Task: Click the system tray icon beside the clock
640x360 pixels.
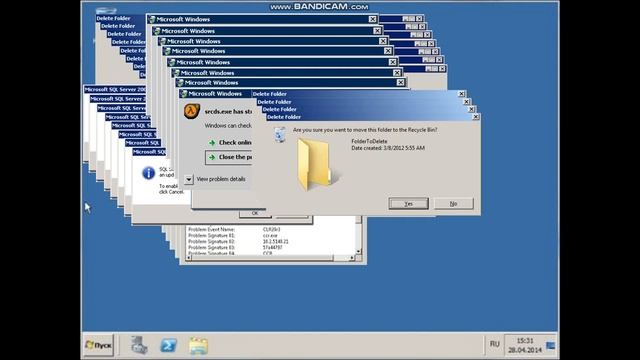Action: point(550,346)
